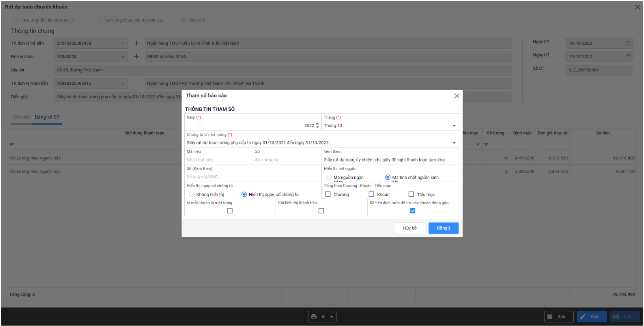This screenshot has height=326, width=644.
Task: Click the Số lượng column header
Action: [495, 133]
